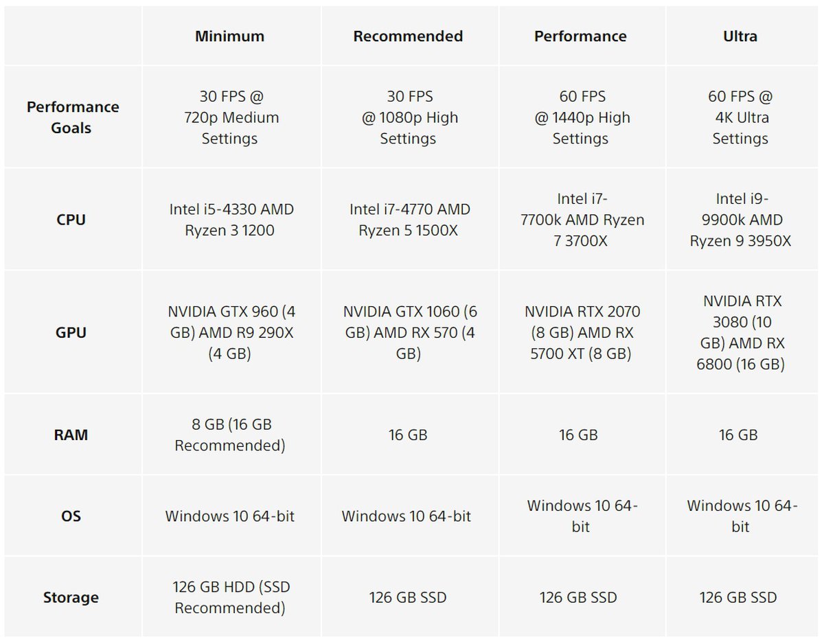Click the Minimum column header
The image size is (824, 644).
coord(229,36)
